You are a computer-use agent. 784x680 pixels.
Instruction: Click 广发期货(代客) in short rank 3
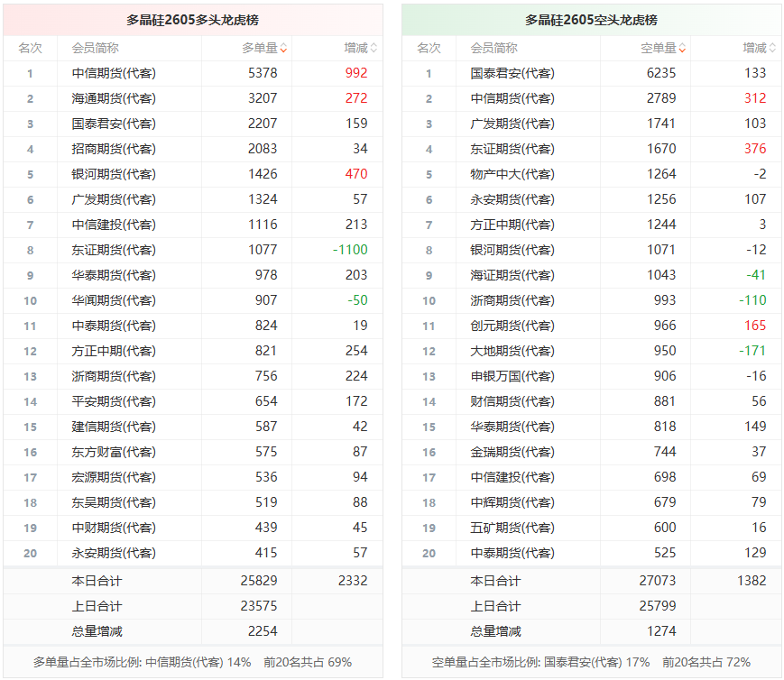(x=512, y=124)
